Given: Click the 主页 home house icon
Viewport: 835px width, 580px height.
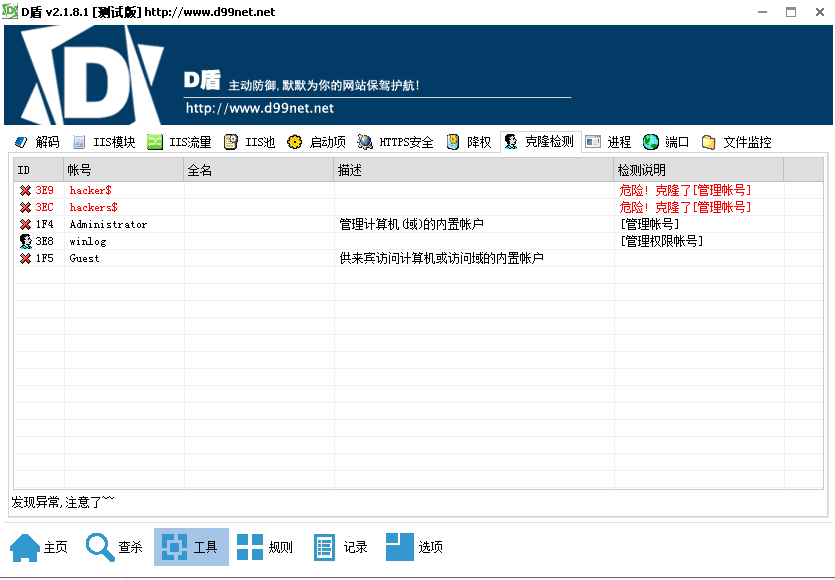Looking at the screenshot, I should 25,547.
